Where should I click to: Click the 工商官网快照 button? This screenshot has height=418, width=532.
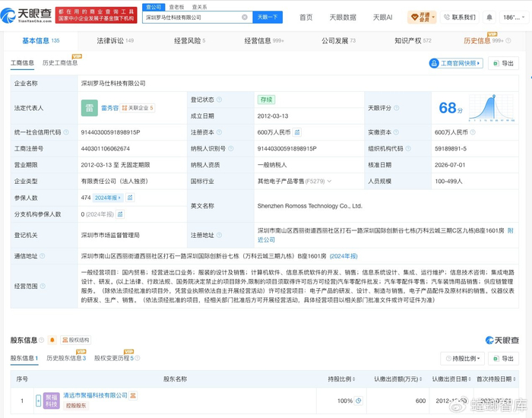pos(456,63)
